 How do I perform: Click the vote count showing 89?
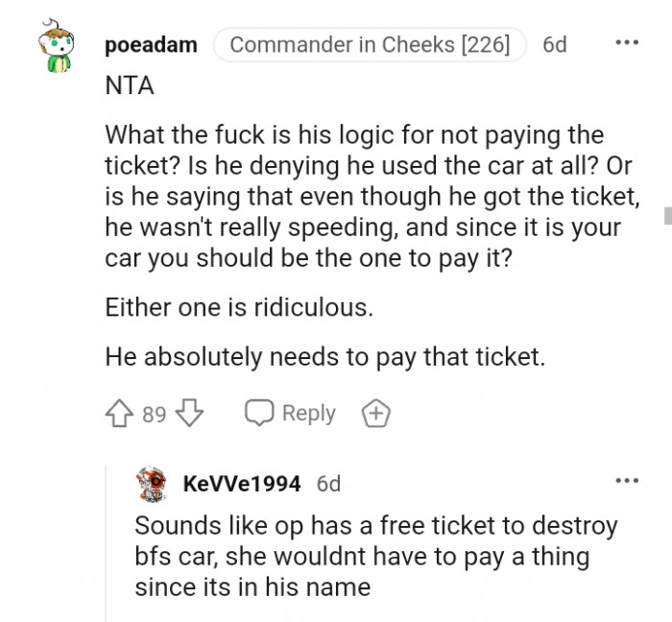[x=155, y=415]
